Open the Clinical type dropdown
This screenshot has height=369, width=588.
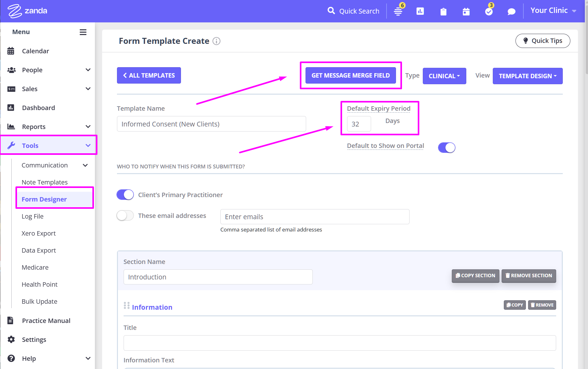pos(444,76)
